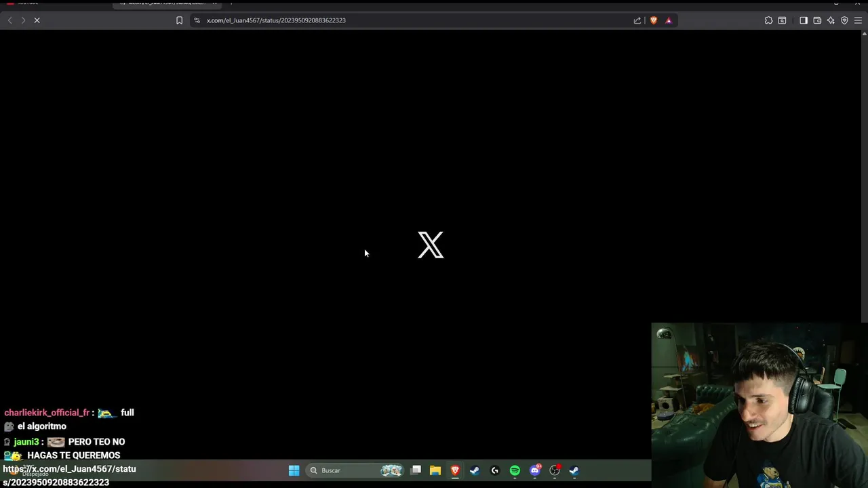
Task: Open the Windows Start menu
Action: pyautogui.click(x=294, y=470)
